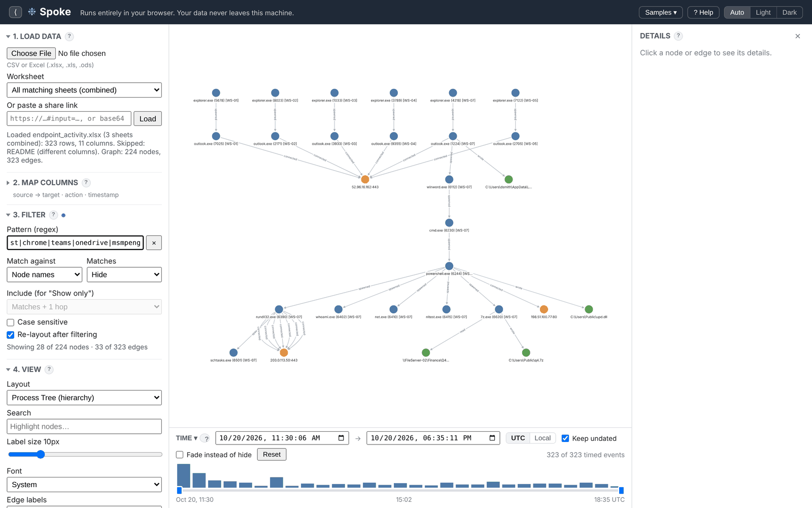Toggle Fade instead of hide checkbox
This screenshot has width=812, height=508.
click(x=180, y=455)
